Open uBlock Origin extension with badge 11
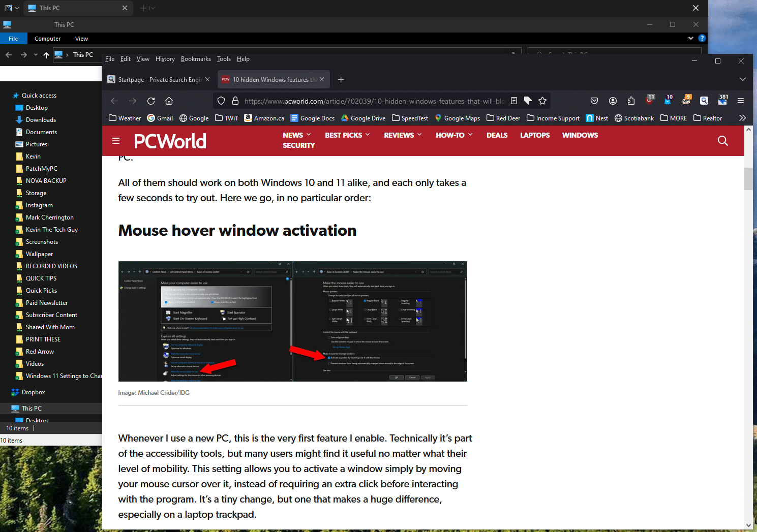The height and width of the screenshot is (532, 757). (650, 100)
